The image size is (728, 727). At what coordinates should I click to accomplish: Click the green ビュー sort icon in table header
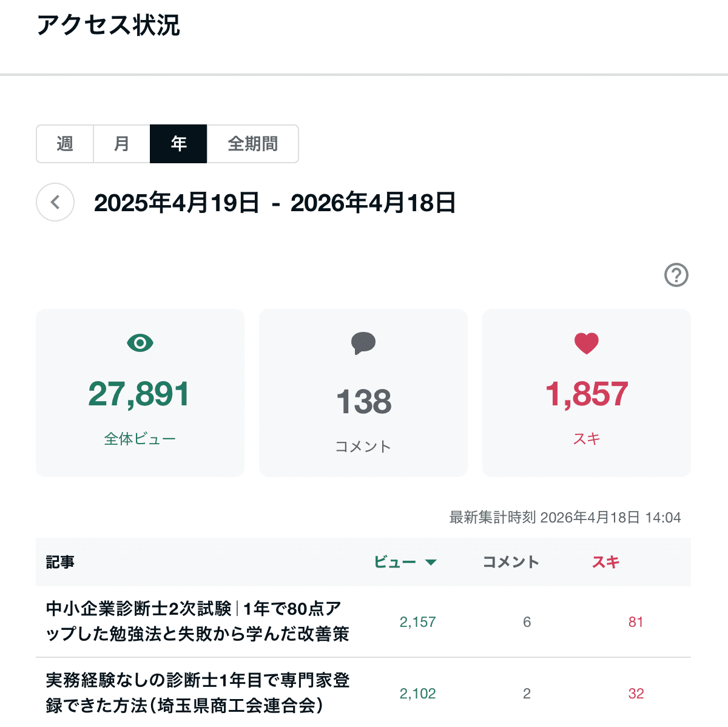click(431, 563)
